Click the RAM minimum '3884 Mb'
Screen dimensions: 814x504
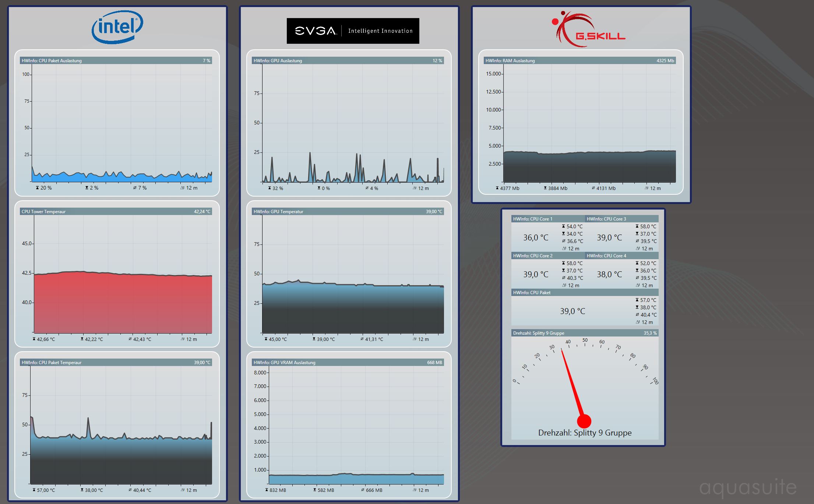pyautogui.click(x=557, y=188)
